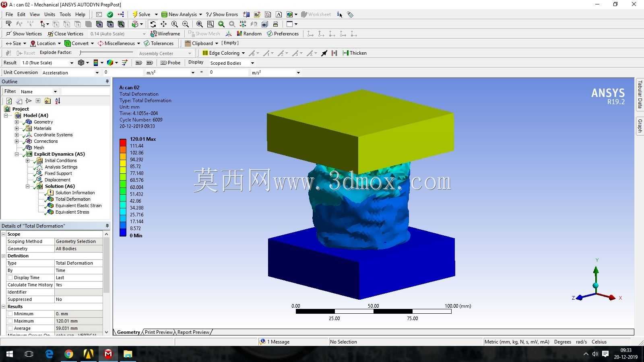
Task: Activate the result Probe tool
Action: pyautogui.click(x=171, y=63)
